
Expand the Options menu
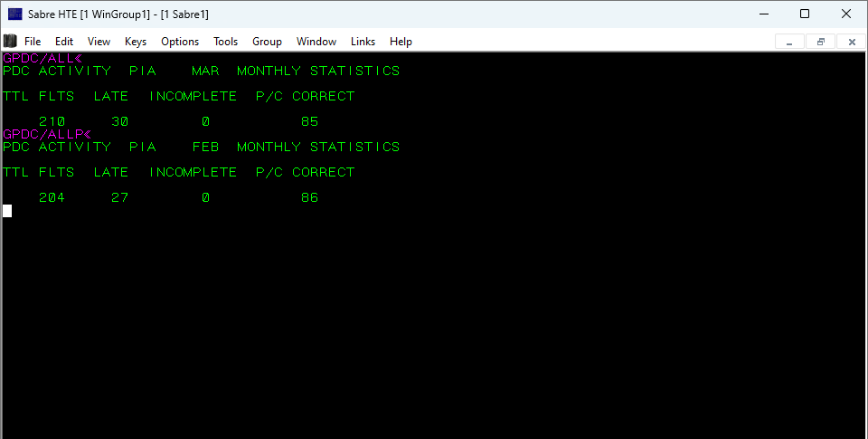click(180, 42)
